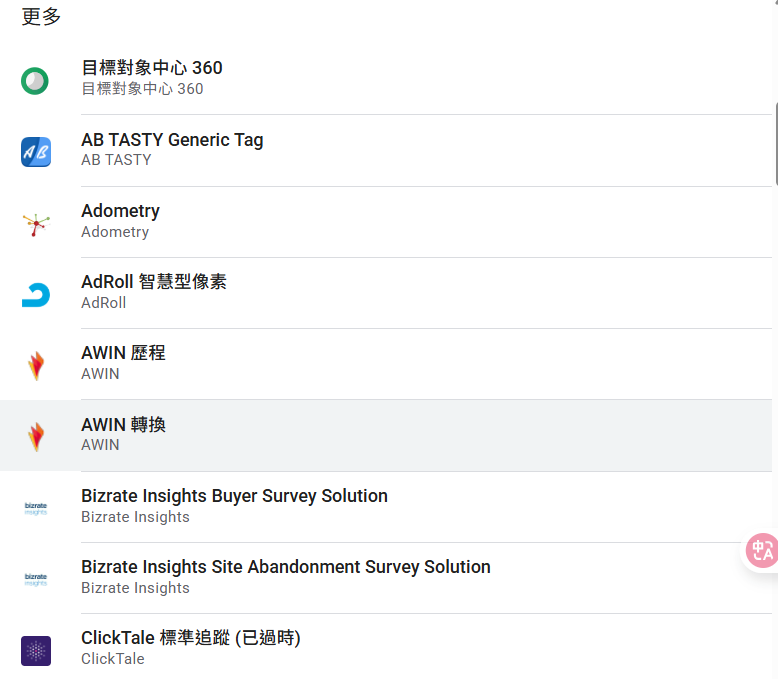
Task: Choose the highlighted AWIN 轉換 title
Action: coord(123,425)
